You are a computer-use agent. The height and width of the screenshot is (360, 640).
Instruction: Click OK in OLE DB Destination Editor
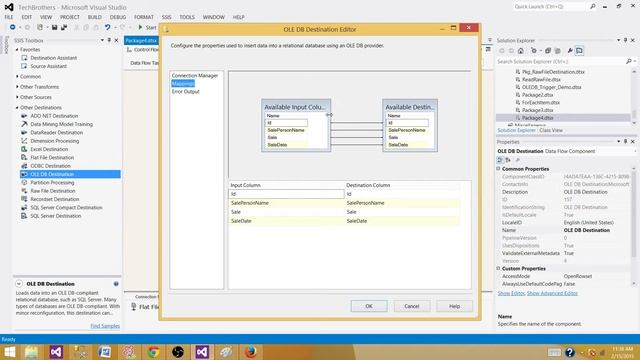369,306
